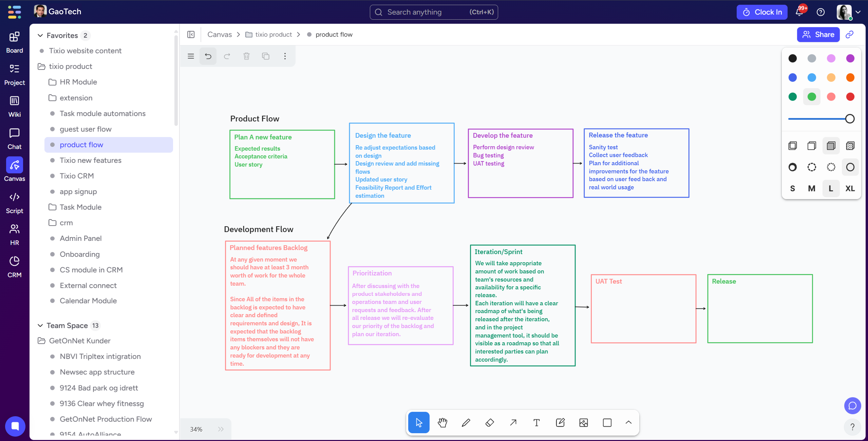Select the Eraser tool
This screenshot has width=868, height=441.
tap(490, 423)
